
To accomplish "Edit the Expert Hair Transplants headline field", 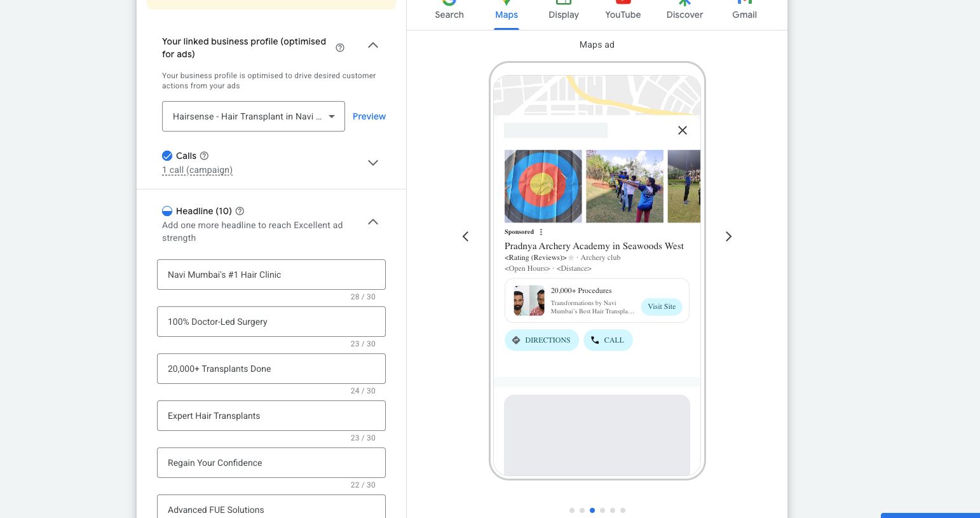I will 271,416.
